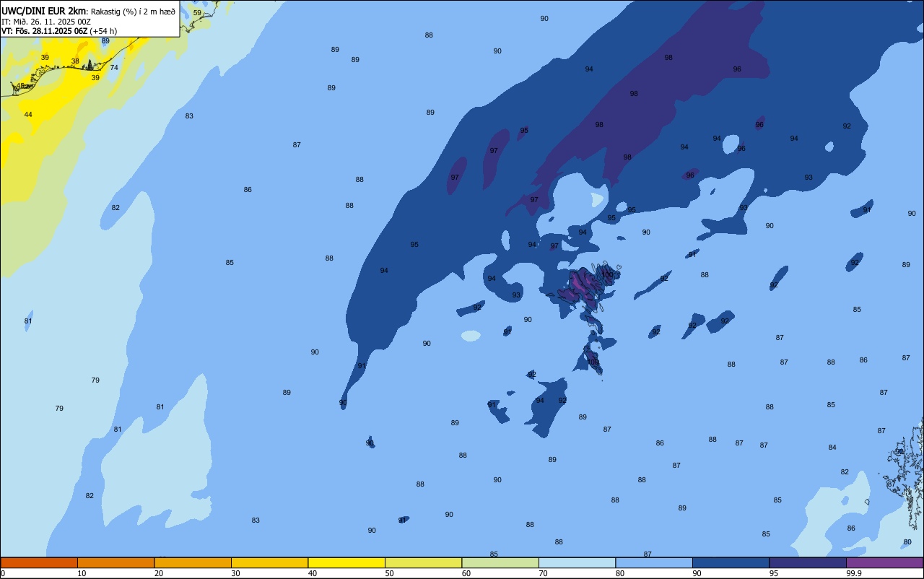Click the 95 tick label on the color scale

(x=774, y=573)
